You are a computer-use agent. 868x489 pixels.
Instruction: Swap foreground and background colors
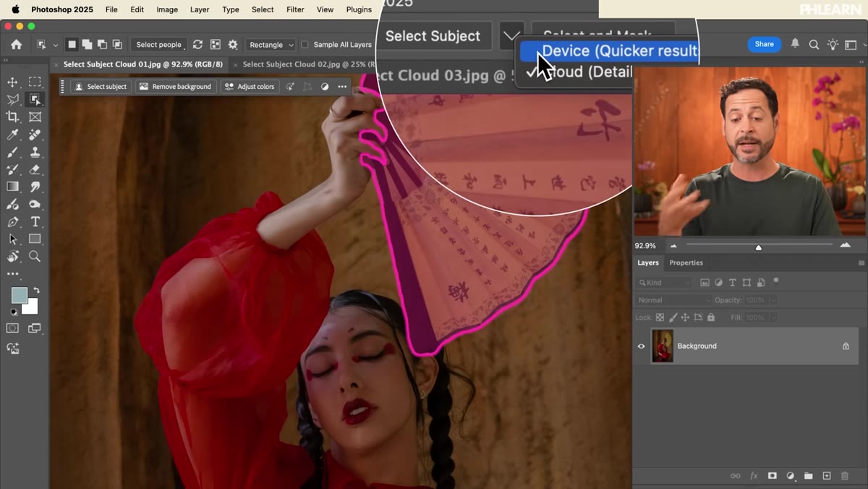[36, 290]
